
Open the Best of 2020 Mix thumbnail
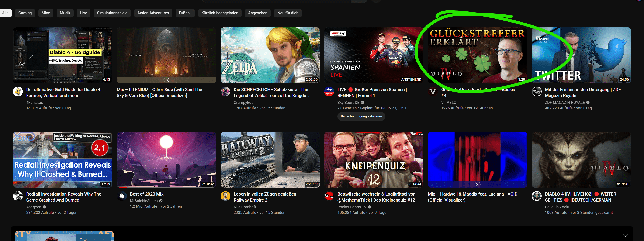(166, 160)
